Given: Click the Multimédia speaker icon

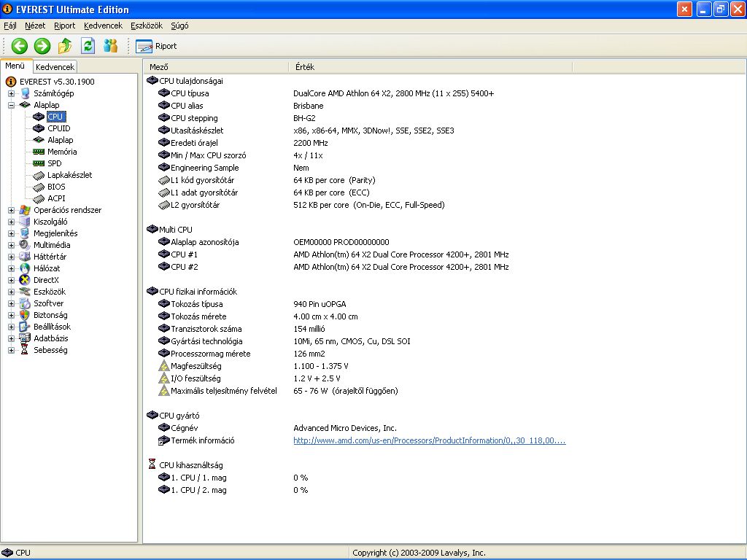Looking at the screenshot, I should point(25,245).
